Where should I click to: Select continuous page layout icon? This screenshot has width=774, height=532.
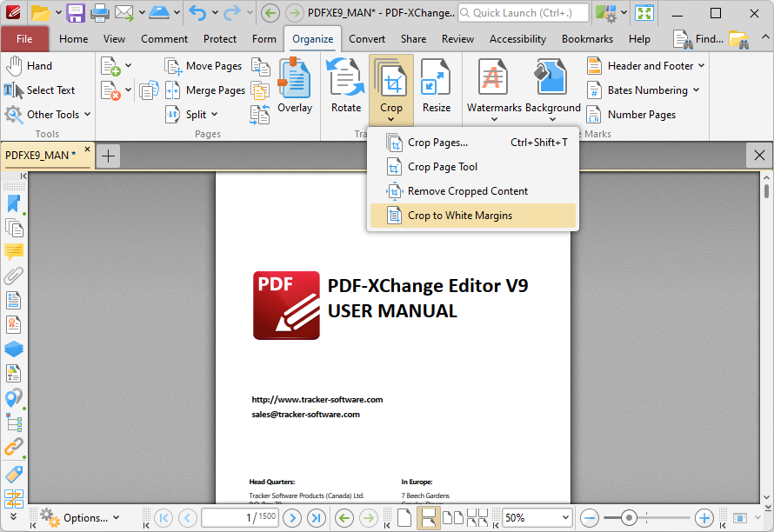[429, 518]
